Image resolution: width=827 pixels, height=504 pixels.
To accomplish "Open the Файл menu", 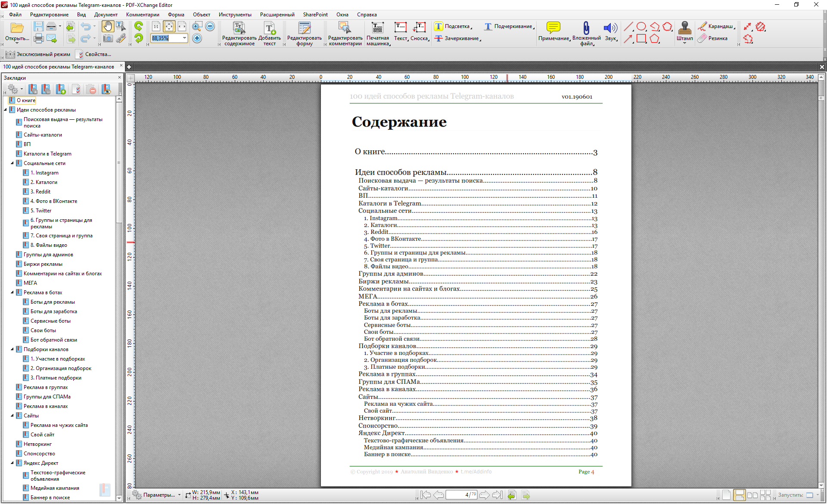I will 15,15.
